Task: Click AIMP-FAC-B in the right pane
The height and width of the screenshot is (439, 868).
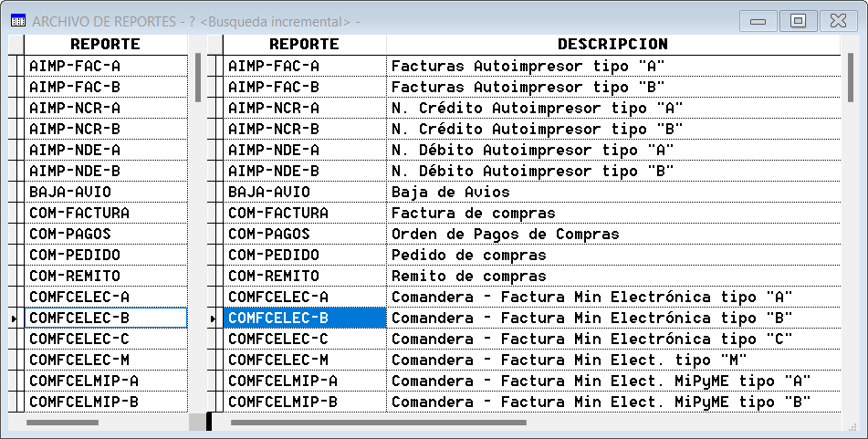Action: pos(305,87)
